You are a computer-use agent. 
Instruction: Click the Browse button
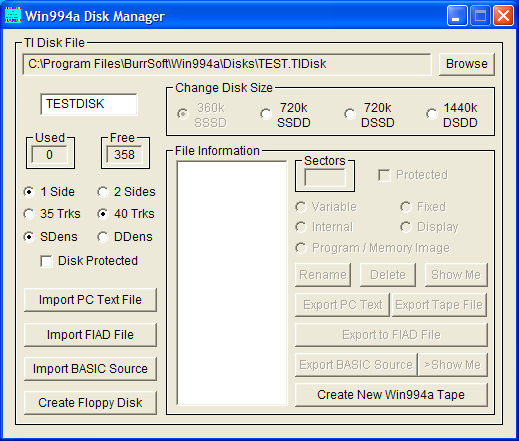click(x=466, y=64)
